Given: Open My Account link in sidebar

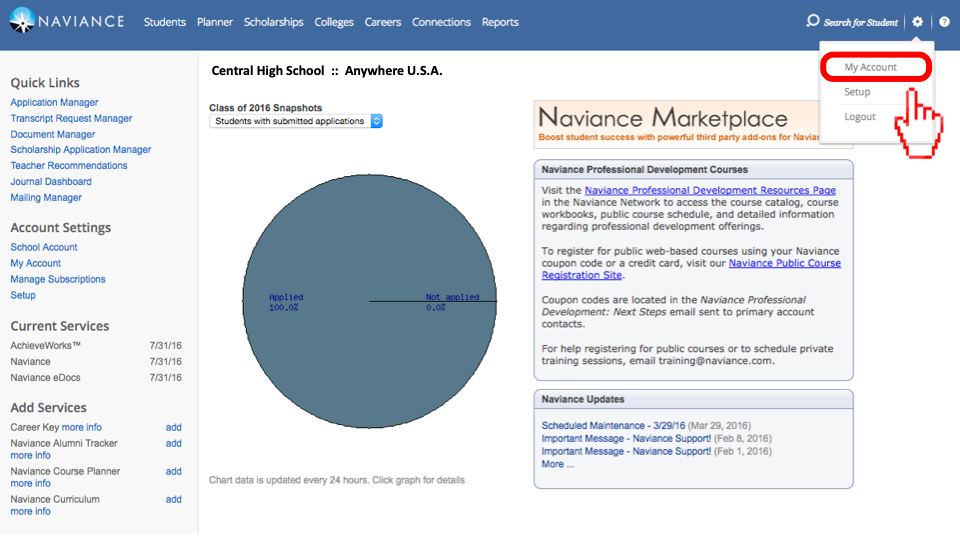Looking at the screenshot, I should tap(36, 263).
